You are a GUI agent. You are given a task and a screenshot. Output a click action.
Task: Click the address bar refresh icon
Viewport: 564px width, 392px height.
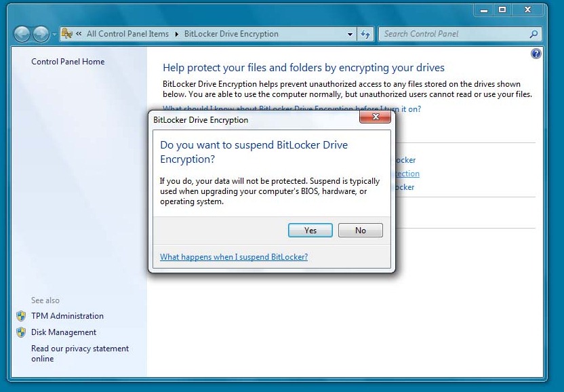365,34
